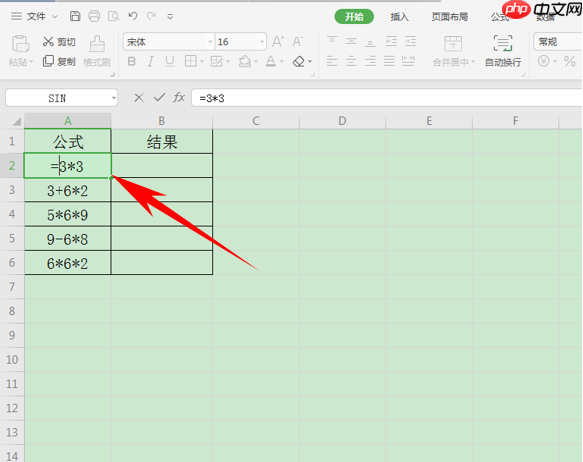Expand the font color dropdown arrow
The width and height of the screenshot is (583, 462).
(282, 62)
